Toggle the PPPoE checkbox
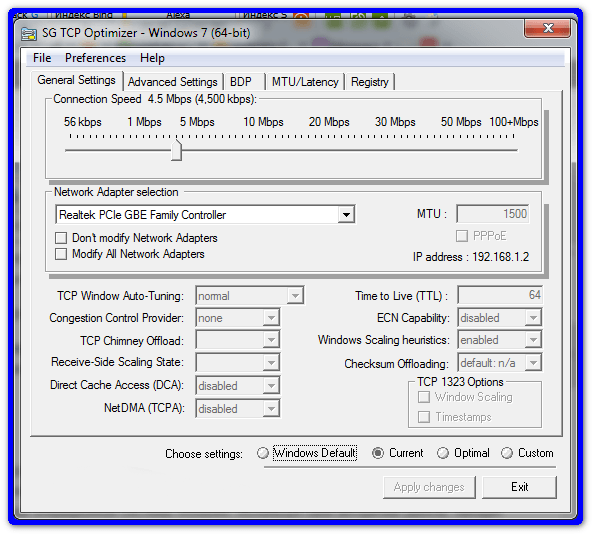The width and height of the screenshot is (592, 534). coord(462,236)
